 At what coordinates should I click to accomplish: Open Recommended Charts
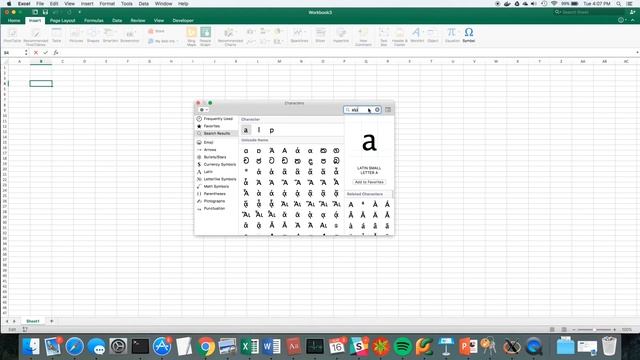(x=230, y=36)
